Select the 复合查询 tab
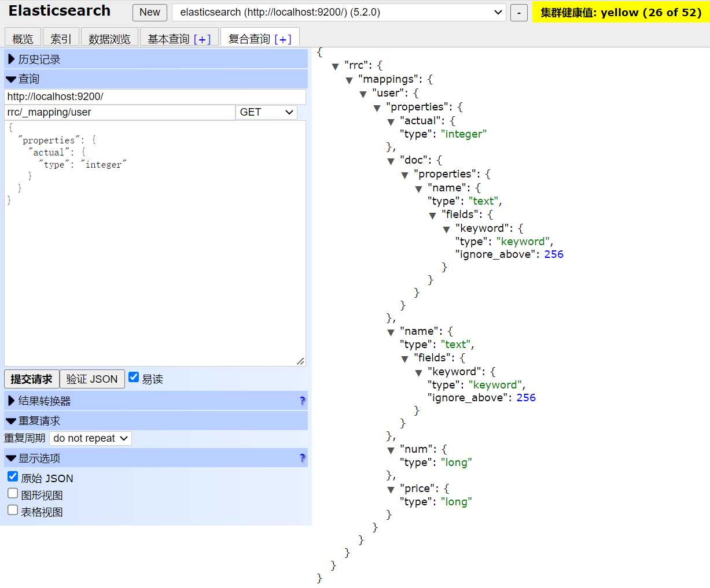 [249, 39]
